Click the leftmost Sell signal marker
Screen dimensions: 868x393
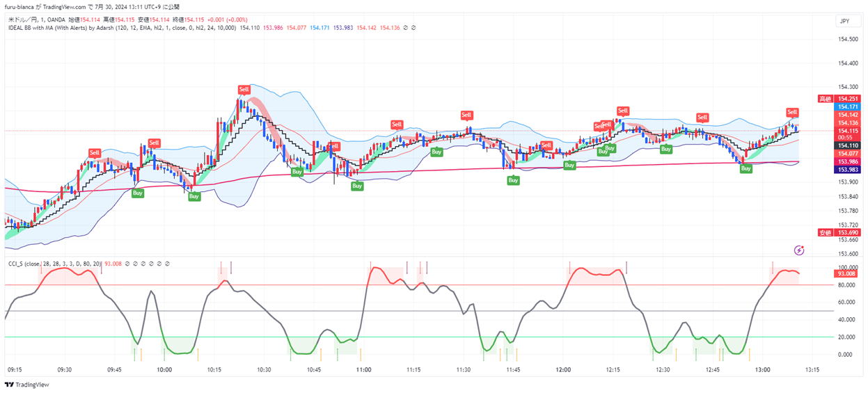(95, 153)
